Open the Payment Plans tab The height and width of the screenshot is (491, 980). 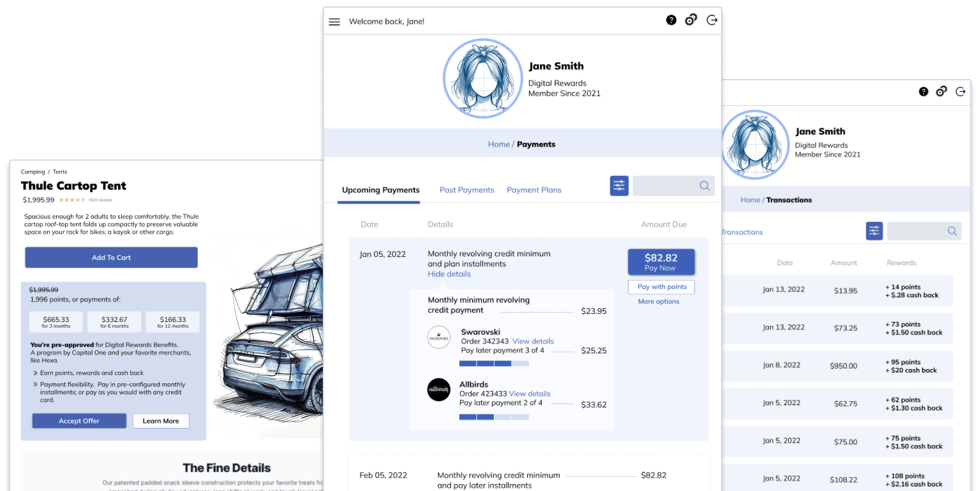[x=534, y=189]
